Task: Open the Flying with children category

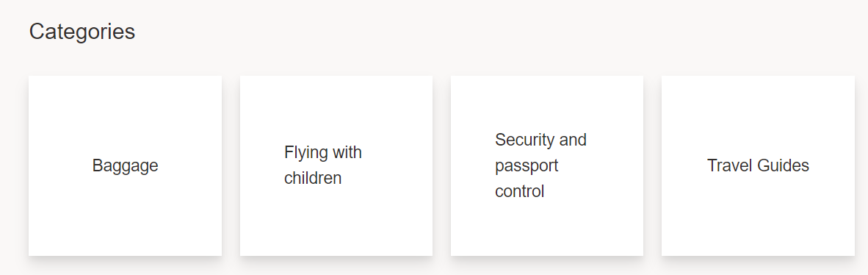Action: 336,165
